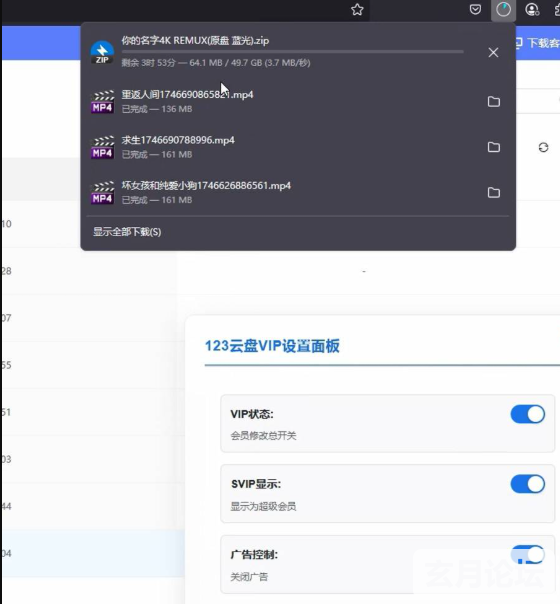Click the download status text showing 3.7 MB/秒

216,63
